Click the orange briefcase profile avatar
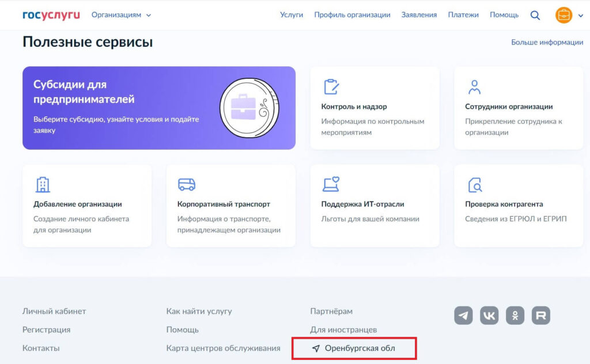This screenshot has height=364, width=590. point(563,16)
